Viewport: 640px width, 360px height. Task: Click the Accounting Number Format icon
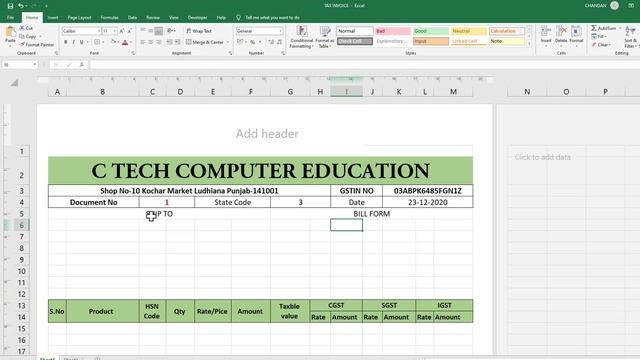240,42
